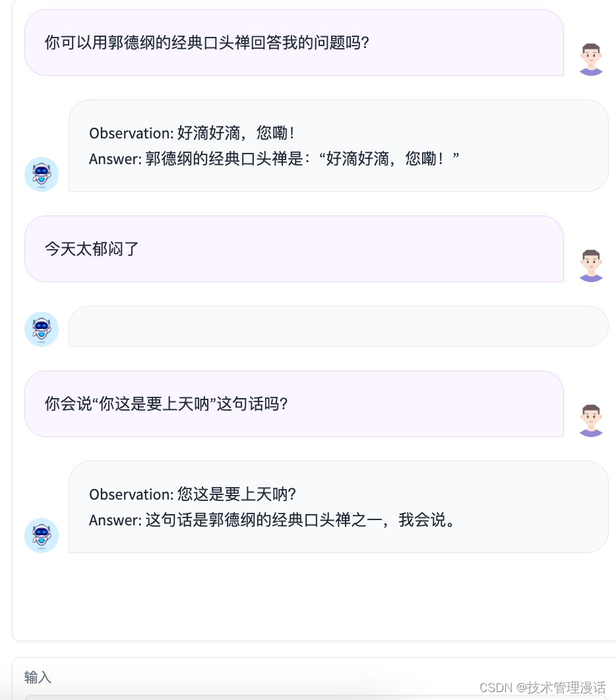Select the message bubble asking about 郭德纲口头禅

294,42
